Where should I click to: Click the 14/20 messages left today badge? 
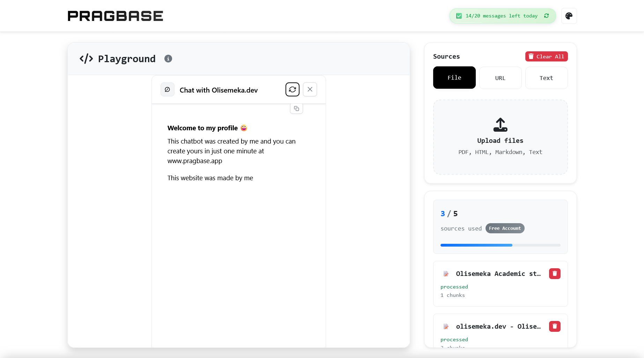point(503,16)
